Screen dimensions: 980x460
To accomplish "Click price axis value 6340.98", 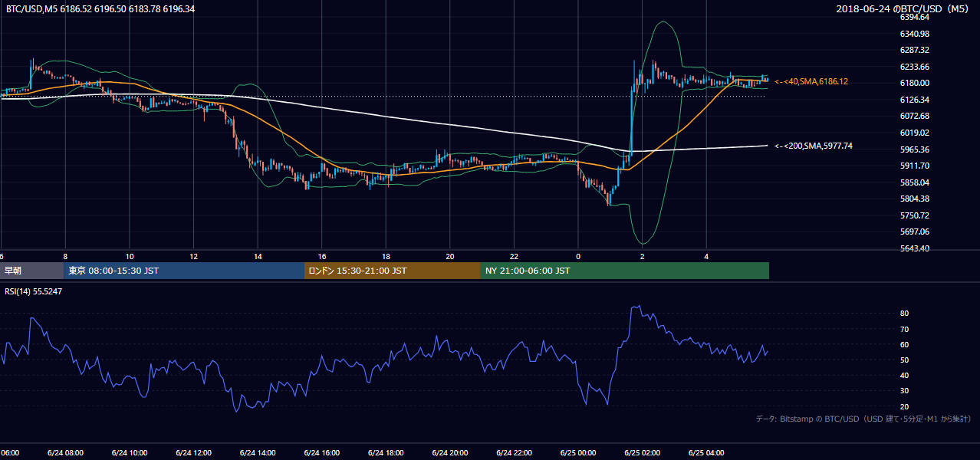I will pyautogui.click(x=915, y=34).
